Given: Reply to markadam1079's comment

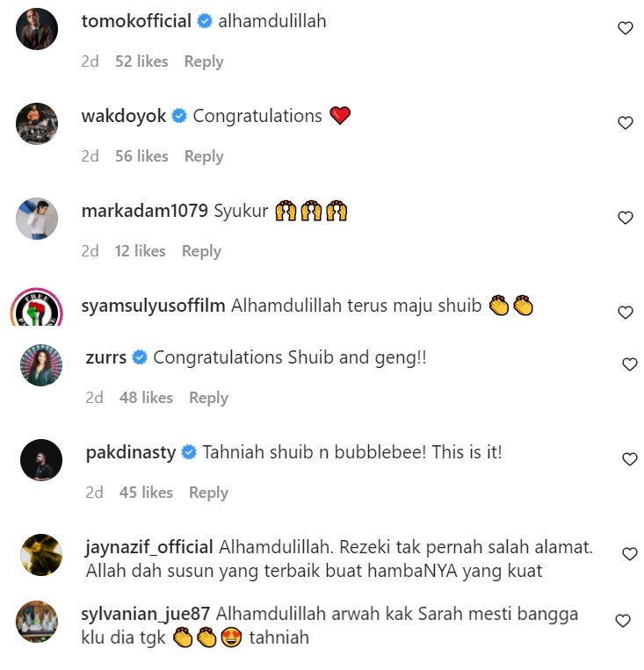Looking at the screenshot, I should (x=201, y=252).
